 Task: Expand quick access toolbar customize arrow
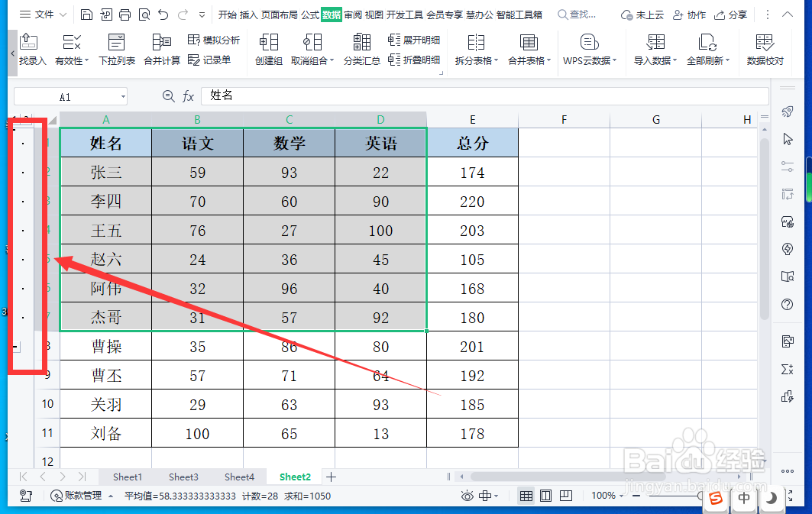(x=202, y=15)
